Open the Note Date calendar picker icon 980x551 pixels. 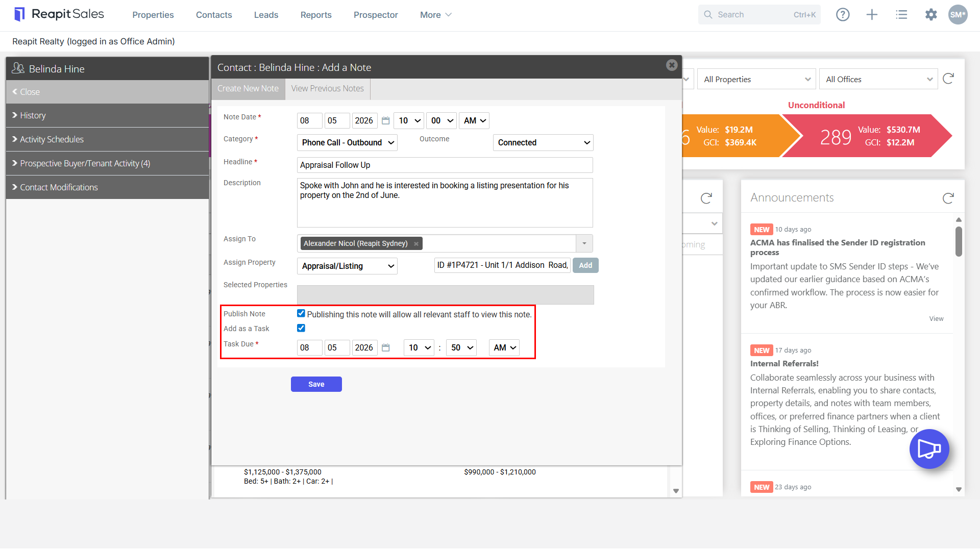[x=386, y=121]
